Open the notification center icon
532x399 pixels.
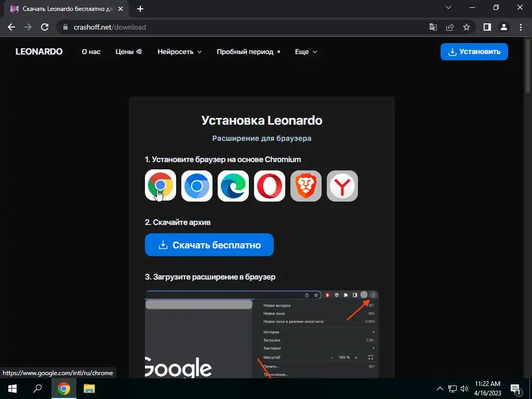(x=515, y=389)
